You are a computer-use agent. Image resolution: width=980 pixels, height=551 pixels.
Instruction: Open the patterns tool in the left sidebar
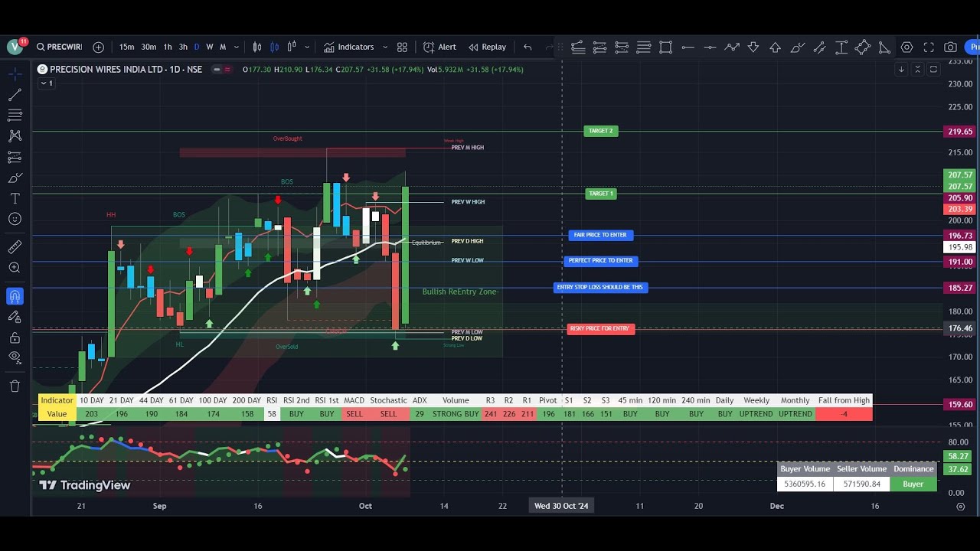[x=15, y=135]
